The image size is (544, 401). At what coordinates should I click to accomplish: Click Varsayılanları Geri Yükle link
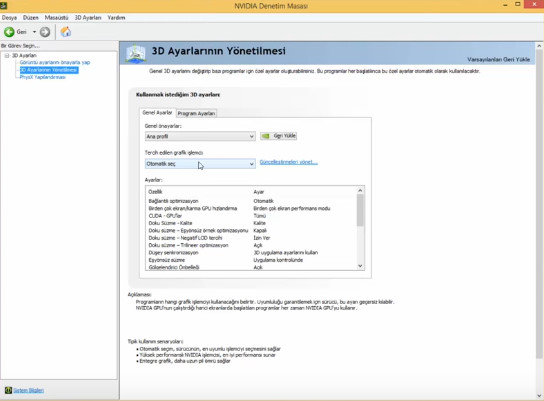click(x=499, y=59)
